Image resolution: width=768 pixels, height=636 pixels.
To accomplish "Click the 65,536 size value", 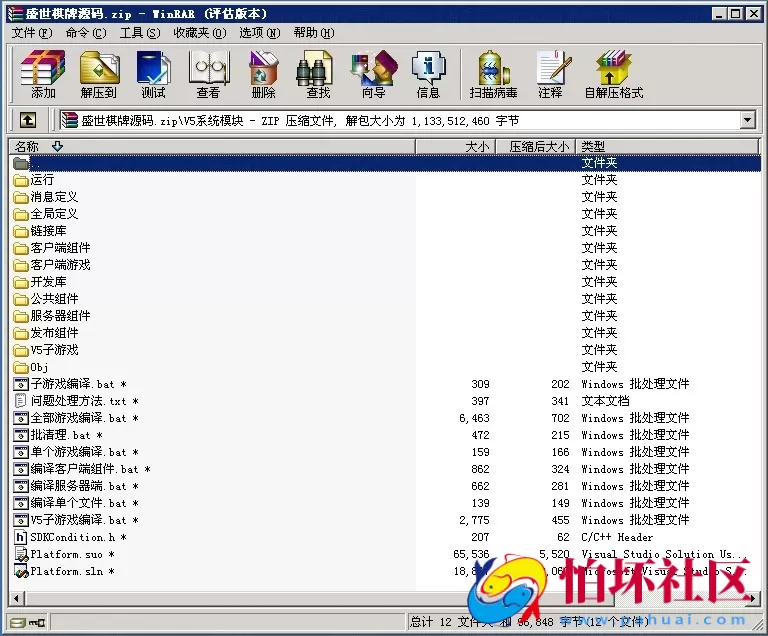I will [x=471, y=554].
